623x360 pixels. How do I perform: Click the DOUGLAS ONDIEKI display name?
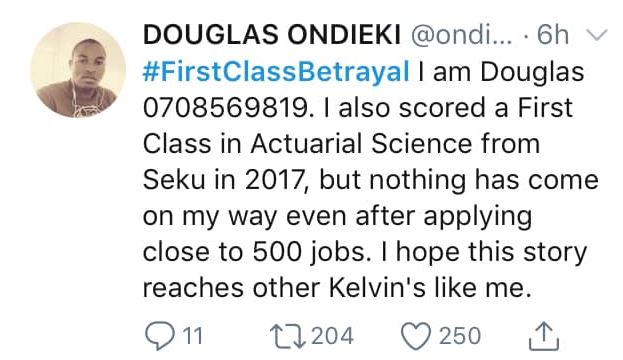[271, 35]
